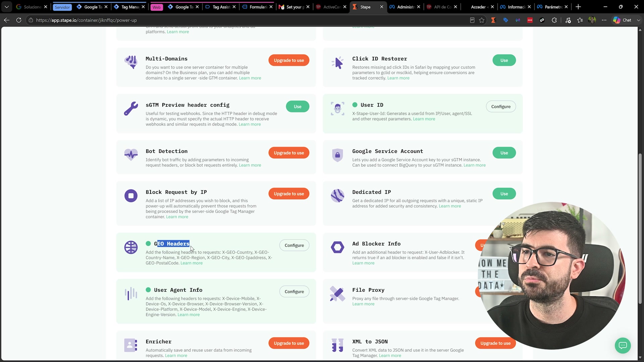Image resolution: width=644 pixels, height=362 pixels.
Task: Open the browser settings ellipsis menu
Action: pos(604,20)
